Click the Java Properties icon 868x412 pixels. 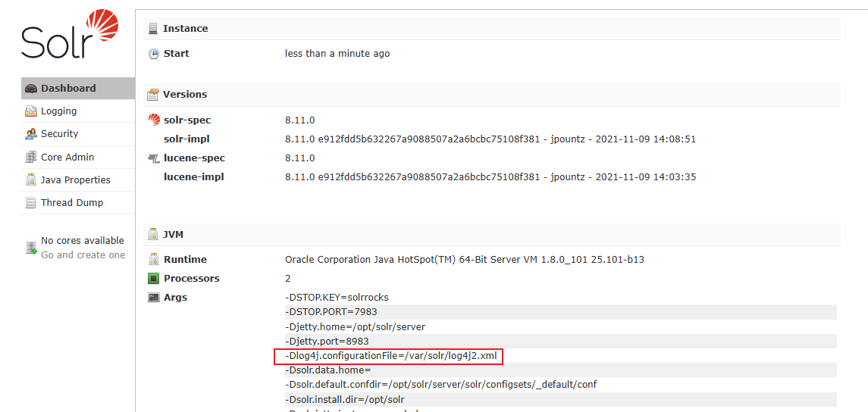[x=31, y=180]
